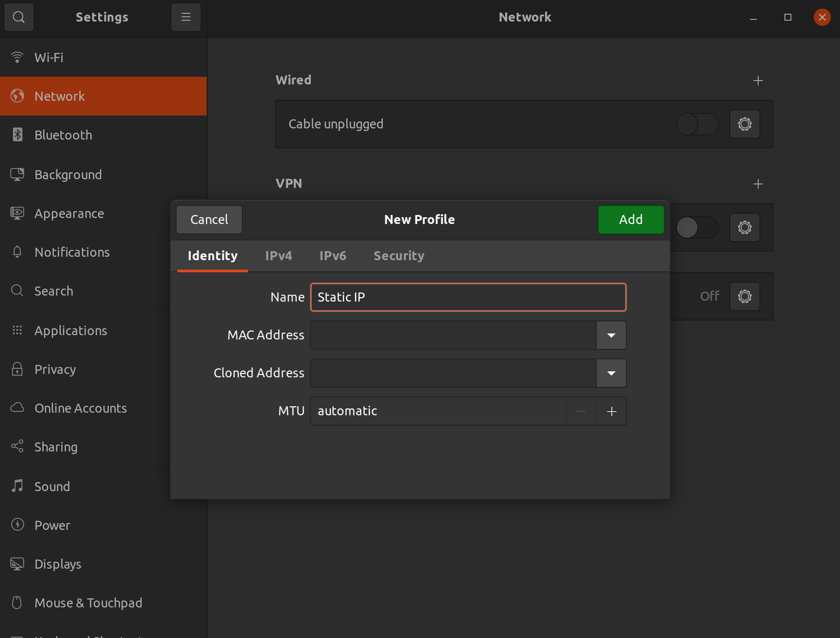Open Appearance settings

point(85,213)
